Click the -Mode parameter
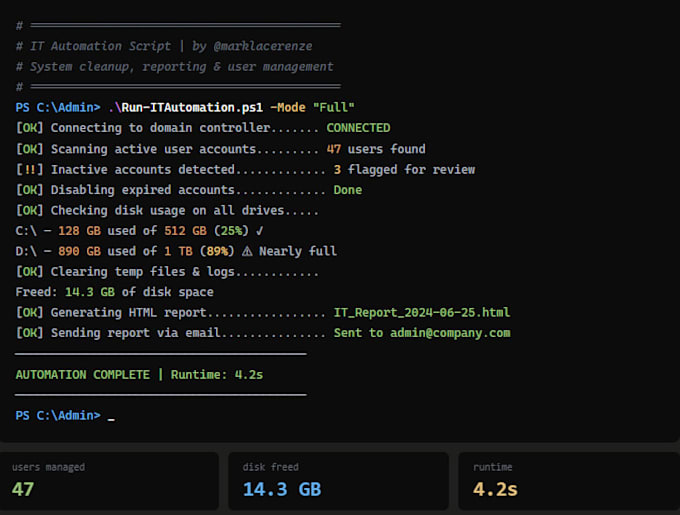The height and width of the screenshot is (515, 680). tap(288, 108)
